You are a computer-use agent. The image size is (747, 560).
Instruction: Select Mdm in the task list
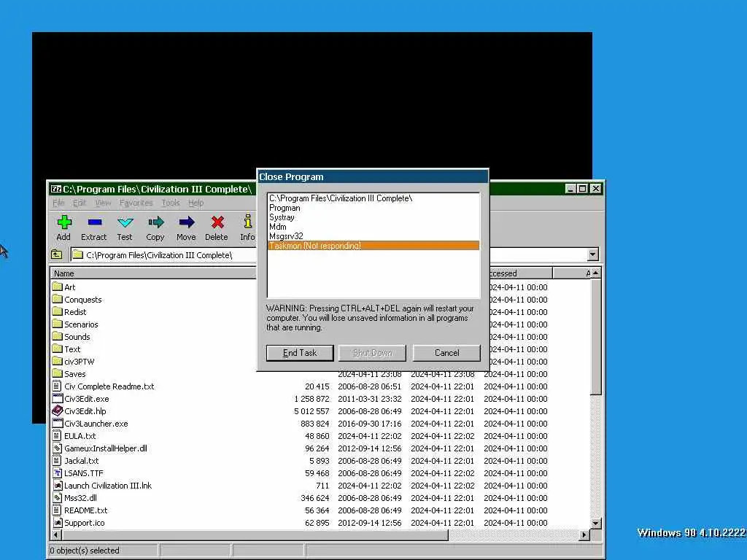coord(373,227)
